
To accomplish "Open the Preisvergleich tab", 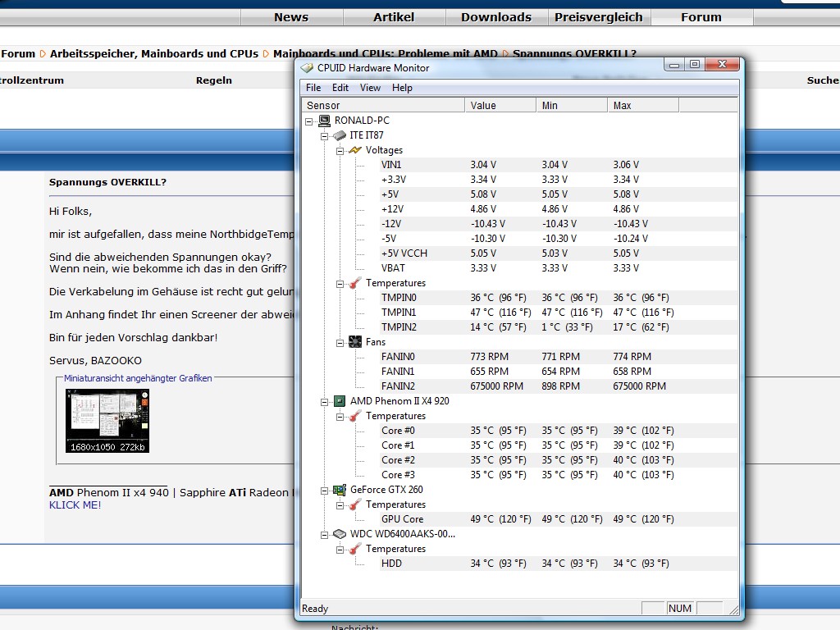I will tap(598, 17).
